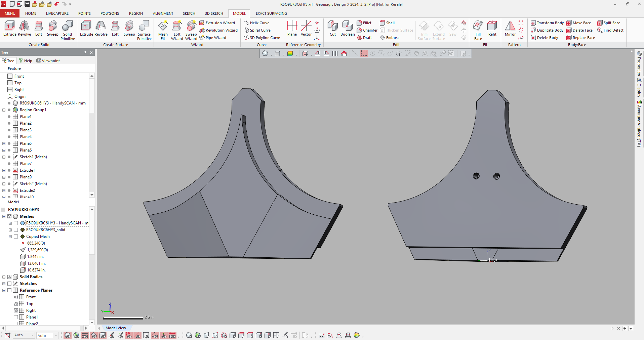644x340 pixels.
Task: Select the Shell tool
Action: tap(387, 23)
